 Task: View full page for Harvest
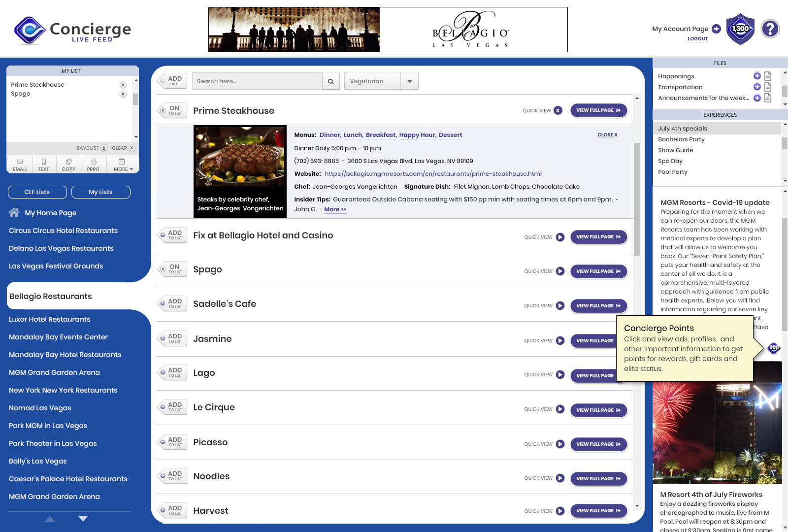coord(598,511)
